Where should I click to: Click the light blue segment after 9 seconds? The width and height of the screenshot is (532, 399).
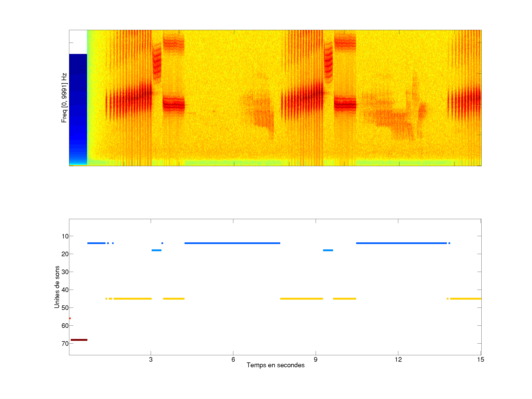pos(328,250)
